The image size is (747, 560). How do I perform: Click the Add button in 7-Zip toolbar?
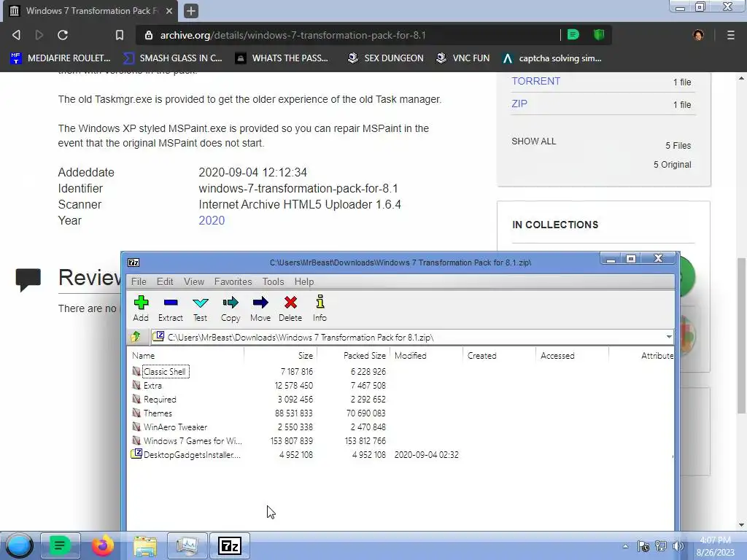click(x=141, y=308)
